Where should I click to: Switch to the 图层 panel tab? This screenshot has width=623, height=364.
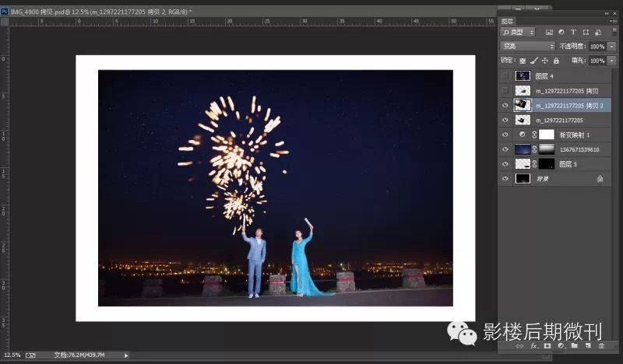pyautogui.click(x=508, y=22)
